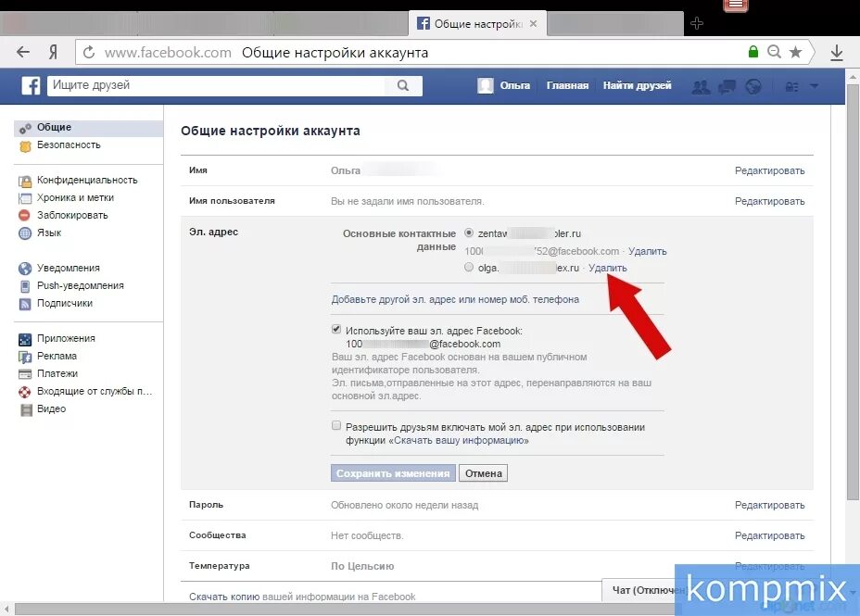This screenshot has width=860, height=616.
Task: Open Видео settings section
Action: tap(51, 409)
